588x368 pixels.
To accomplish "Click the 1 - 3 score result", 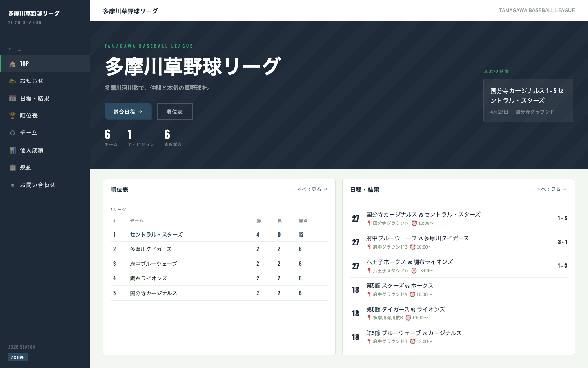I will pos(562,266).
